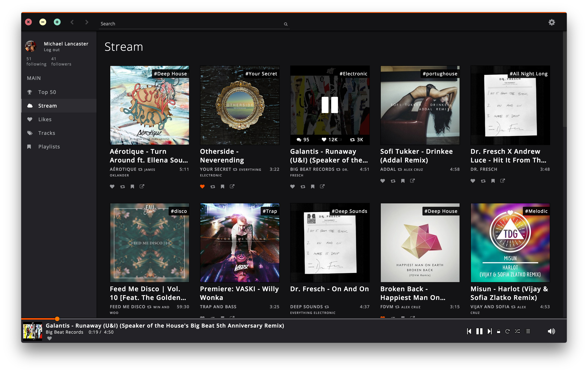Repost the Otherside - Neverending track

tap(213, 186)
